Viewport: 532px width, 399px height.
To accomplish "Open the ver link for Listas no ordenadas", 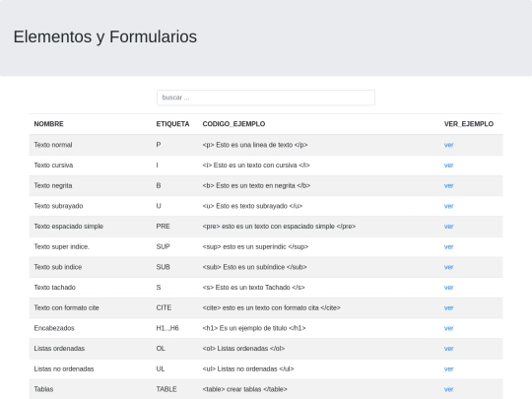I will 448,368.
